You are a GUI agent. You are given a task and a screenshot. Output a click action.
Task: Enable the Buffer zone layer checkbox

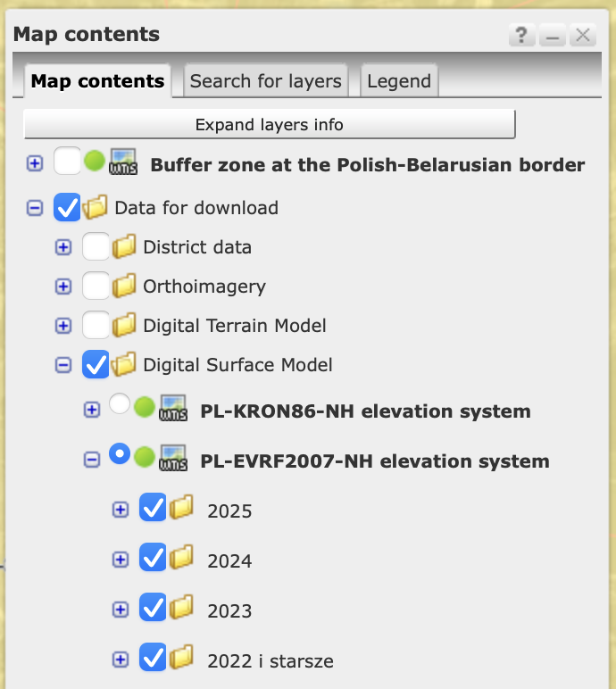click(67, 161)
